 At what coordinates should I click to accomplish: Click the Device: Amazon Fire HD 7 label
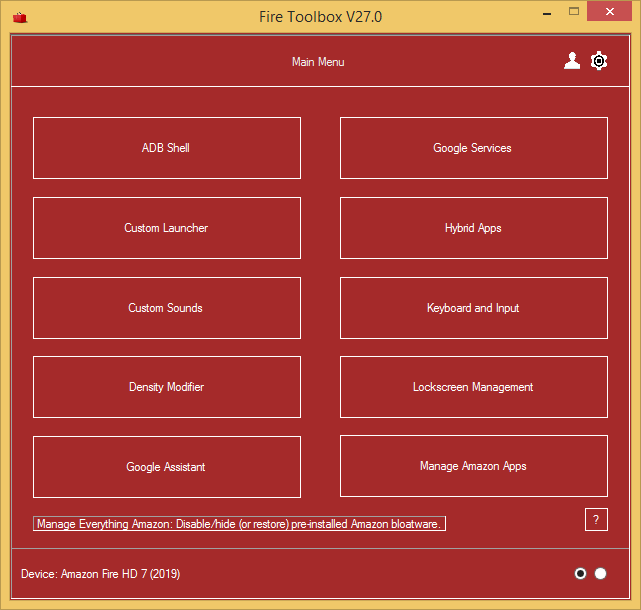101,574
